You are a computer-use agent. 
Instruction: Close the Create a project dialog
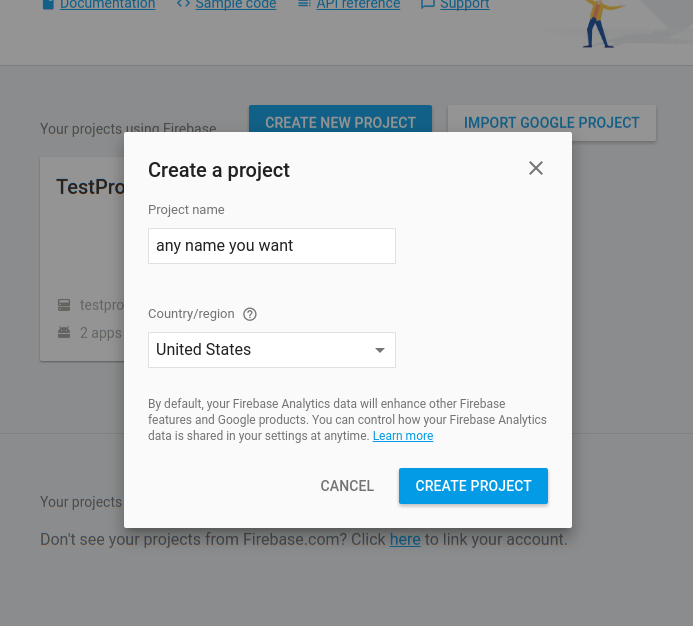[x=536, y=168]
